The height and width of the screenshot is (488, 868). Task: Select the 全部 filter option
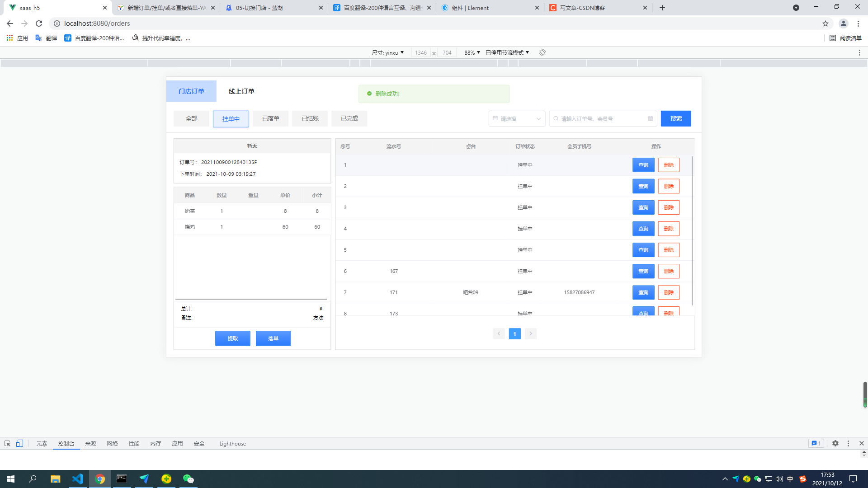point(191,118)
